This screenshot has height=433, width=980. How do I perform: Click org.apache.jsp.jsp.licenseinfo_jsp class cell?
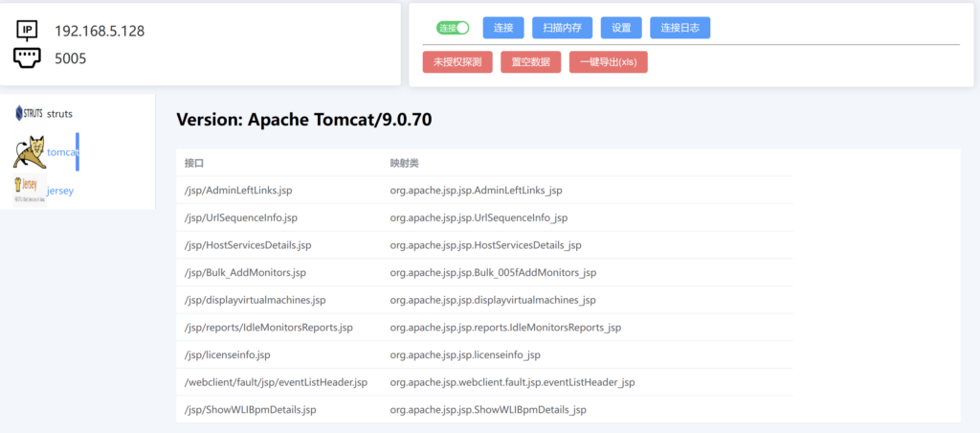(465, 354)
